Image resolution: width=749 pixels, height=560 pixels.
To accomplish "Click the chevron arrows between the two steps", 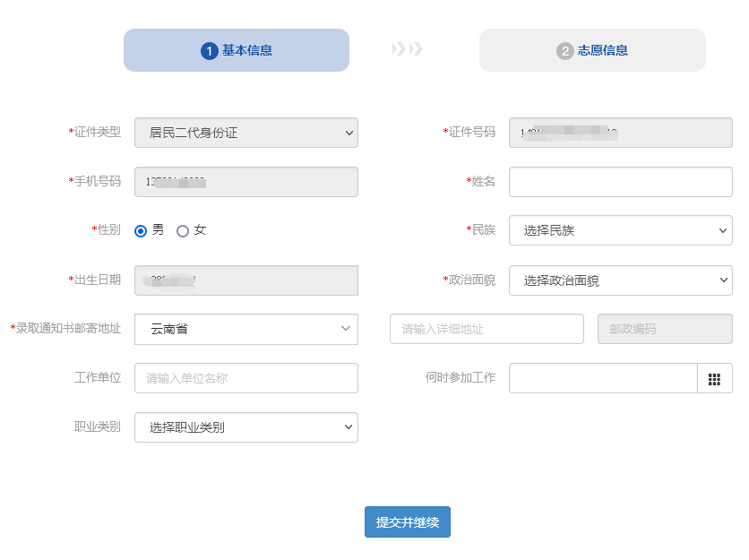I will 407,50.
